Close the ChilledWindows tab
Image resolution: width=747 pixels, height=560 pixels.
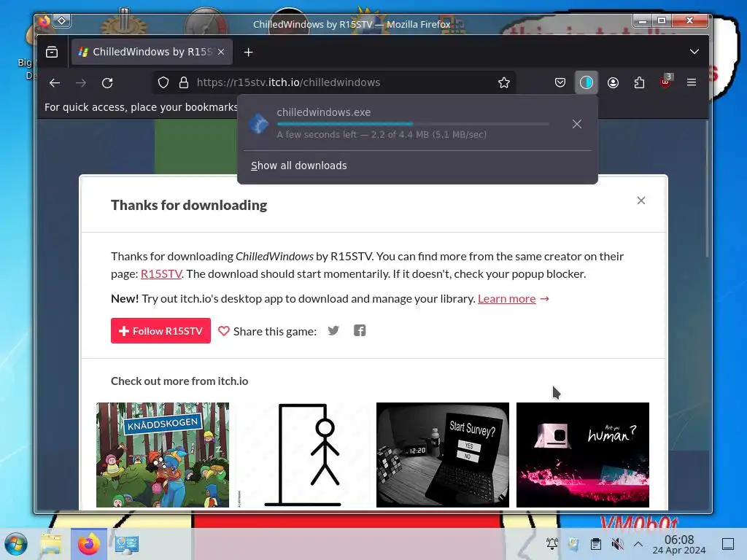221,52
